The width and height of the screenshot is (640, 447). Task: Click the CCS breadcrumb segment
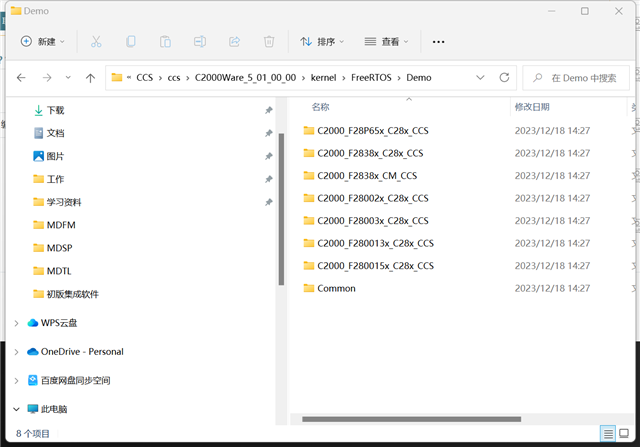(x=144, y=78)
